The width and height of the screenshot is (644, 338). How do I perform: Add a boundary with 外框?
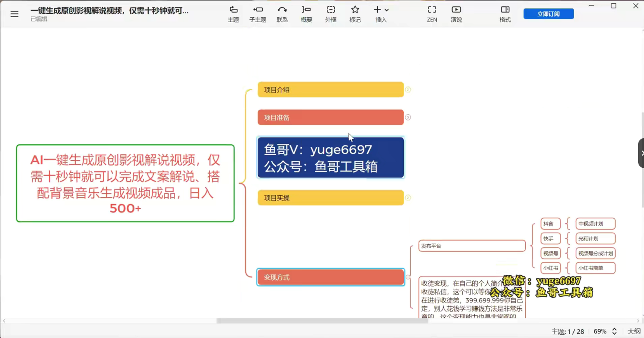coord(331,14)
